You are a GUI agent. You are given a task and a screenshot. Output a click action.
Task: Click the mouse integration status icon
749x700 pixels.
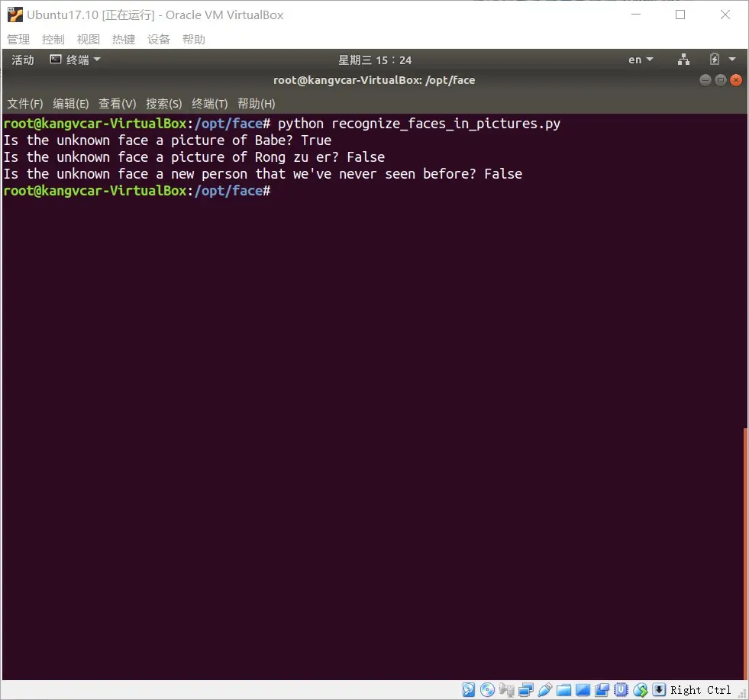click(640, 689)
